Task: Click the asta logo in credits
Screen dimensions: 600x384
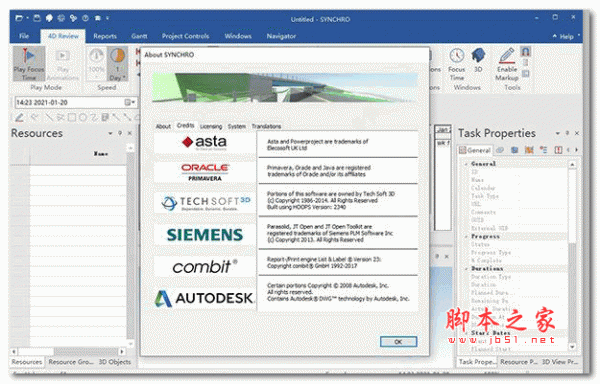Action: [205, 142]
